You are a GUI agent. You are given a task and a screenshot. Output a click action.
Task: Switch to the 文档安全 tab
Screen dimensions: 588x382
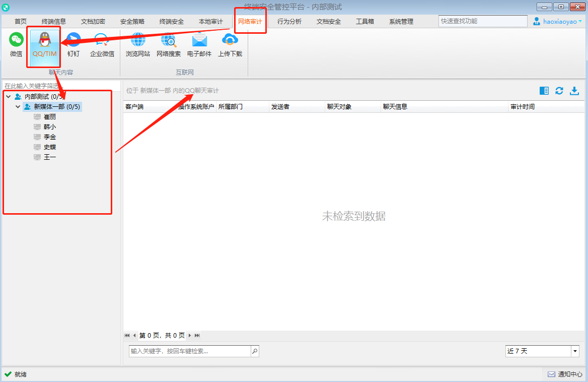329,21
